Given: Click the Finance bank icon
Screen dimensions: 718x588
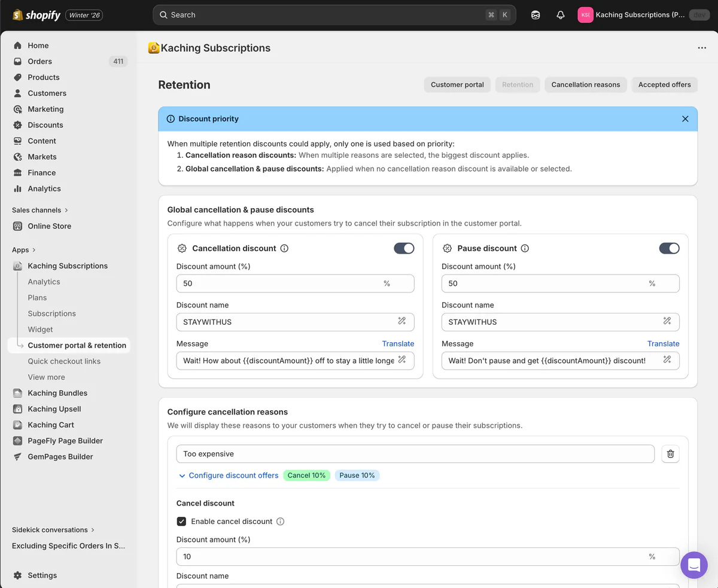Looking at the screenshot, I should (x=17, y=173).
